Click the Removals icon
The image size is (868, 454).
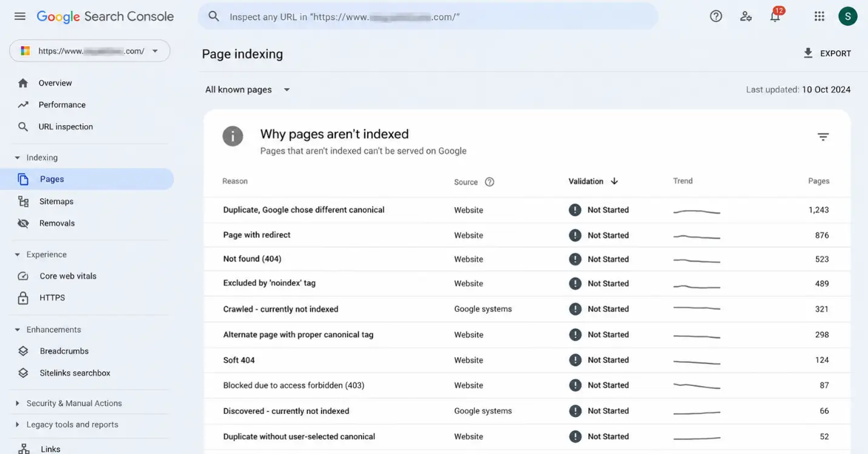[23, 223]
